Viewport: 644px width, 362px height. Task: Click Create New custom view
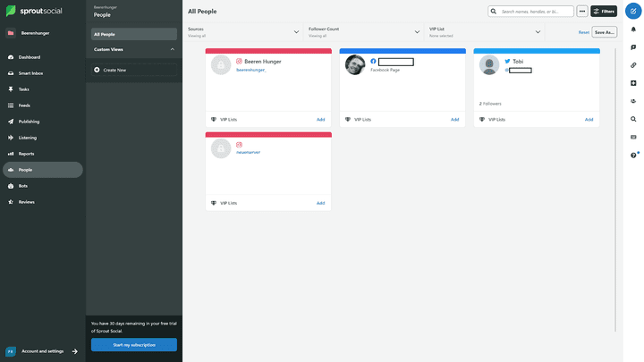[134, 70]
